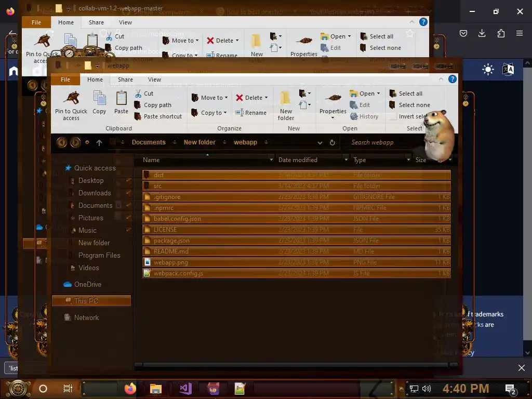Select This PC in navigation pane

(91, 301)
